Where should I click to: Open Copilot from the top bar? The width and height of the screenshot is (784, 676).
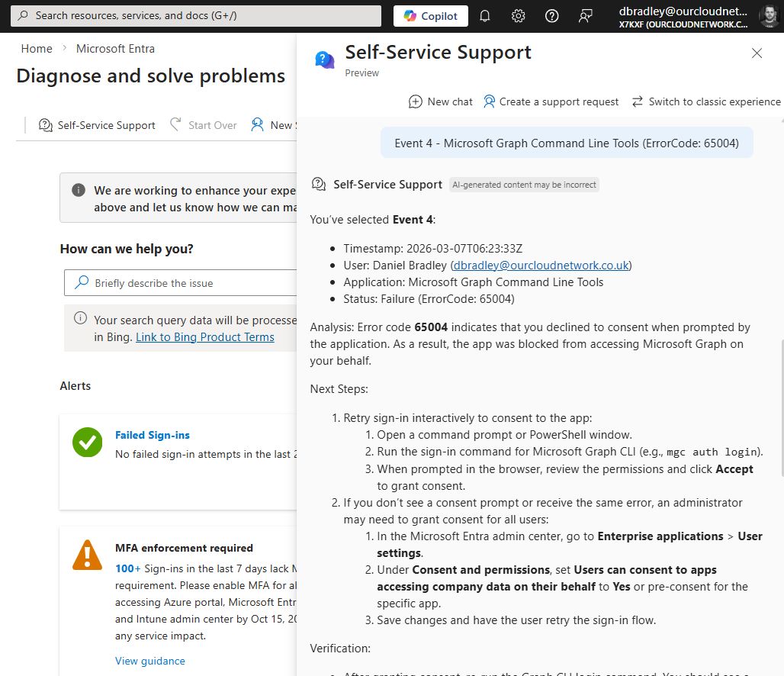(x=430, y=16)
